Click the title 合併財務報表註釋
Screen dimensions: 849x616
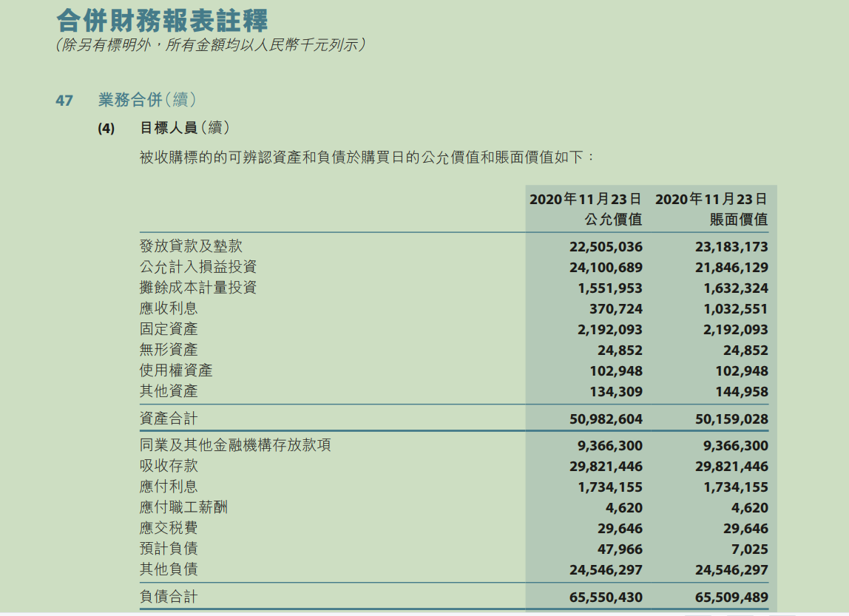(x=162, y=20)
